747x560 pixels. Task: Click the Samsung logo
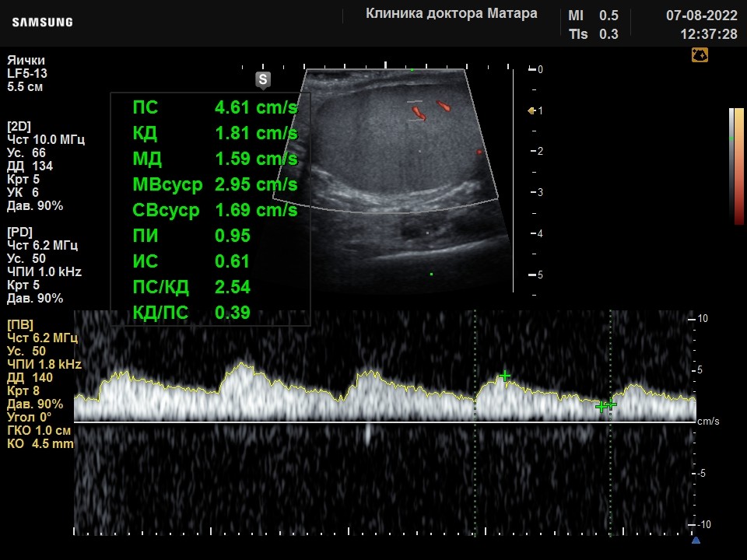pos(42,22)
